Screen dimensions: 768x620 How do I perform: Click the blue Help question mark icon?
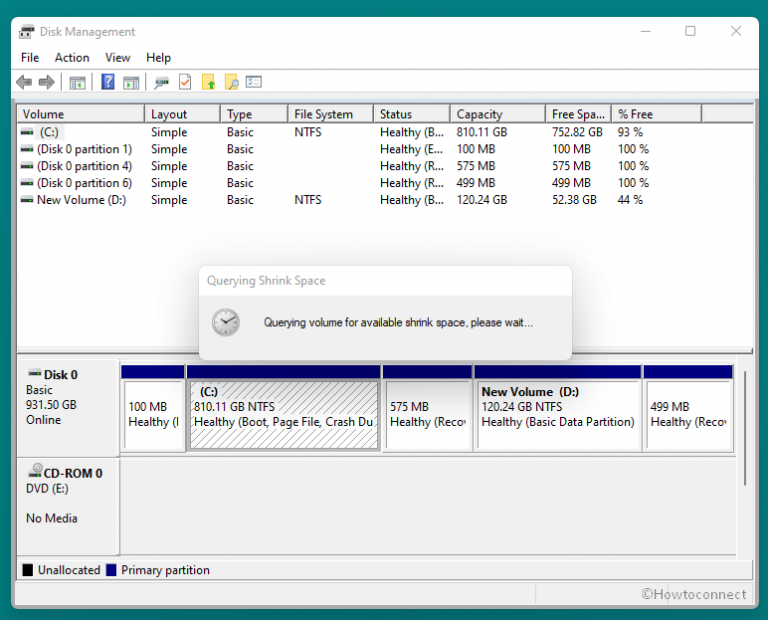coord(108,83)
